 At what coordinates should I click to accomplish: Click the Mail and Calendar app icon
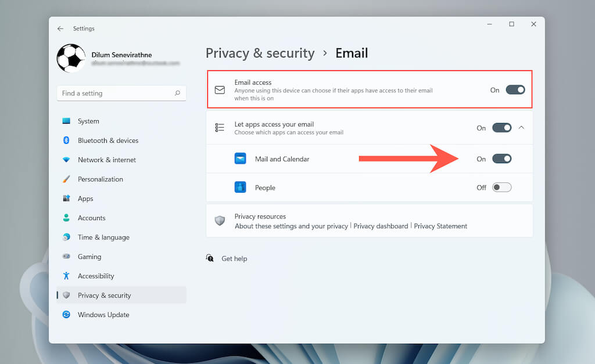point(240,158)
